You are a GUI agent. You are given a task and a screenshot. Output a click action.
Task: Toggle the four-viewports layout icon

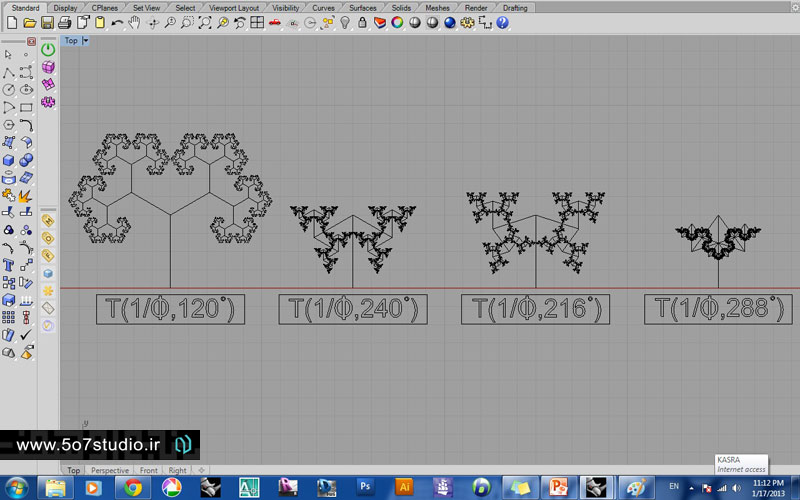coord(257,22)
